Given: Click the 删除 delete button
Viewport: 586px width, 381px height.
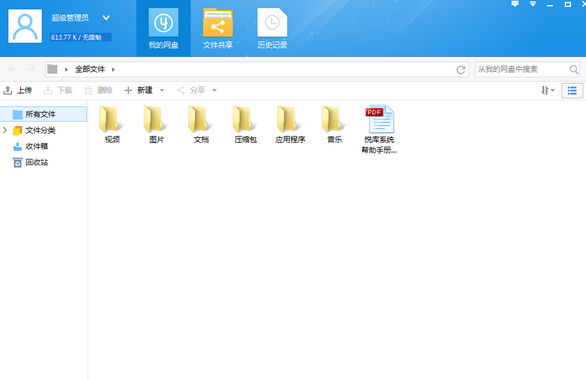Looking at the screenshot, I should pos(98,90).
